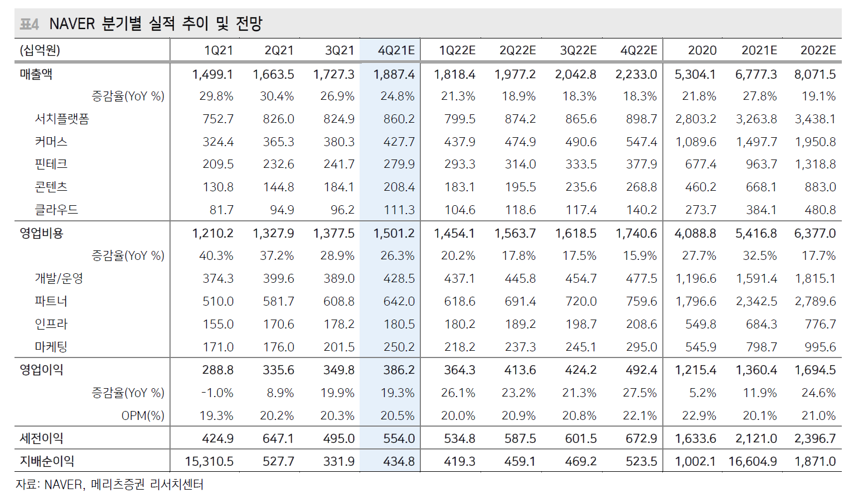Click 커머스 4Q21E value '427.7'
The width and height of the screenshot is (868, 493).
(x=399, y=142)
